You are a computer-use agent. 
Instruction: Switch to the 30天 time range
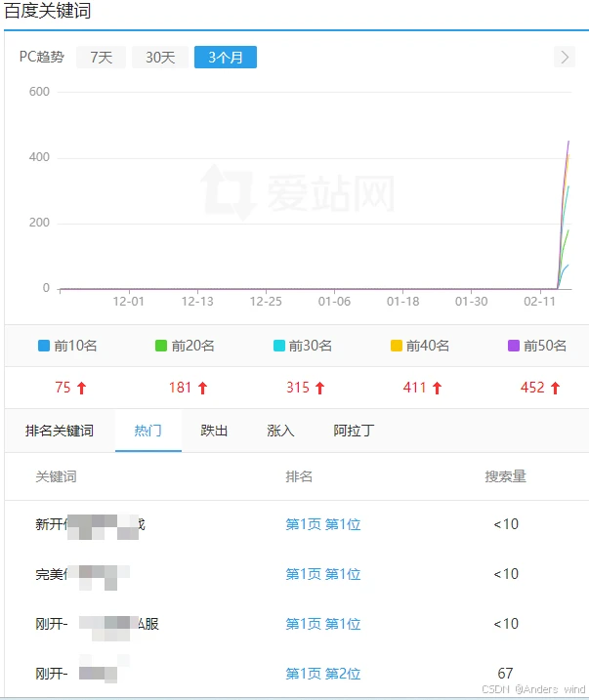[160, 58]
